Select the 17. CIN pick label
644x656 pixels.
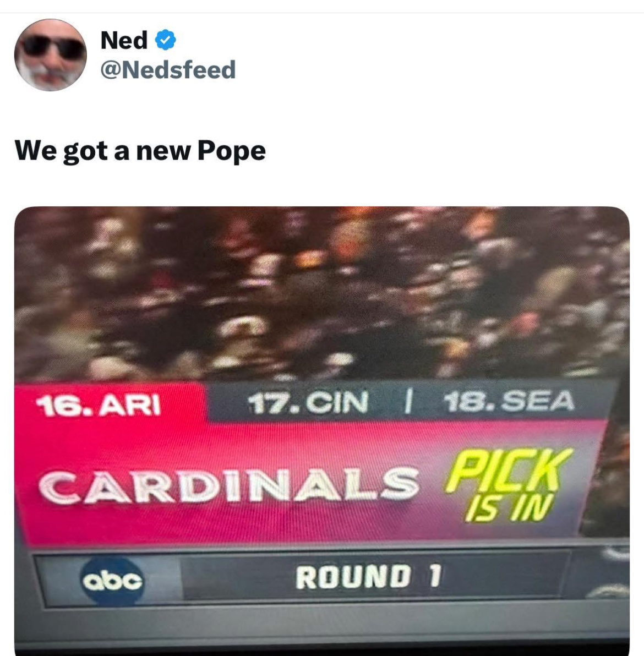click(x=308, y=402)
